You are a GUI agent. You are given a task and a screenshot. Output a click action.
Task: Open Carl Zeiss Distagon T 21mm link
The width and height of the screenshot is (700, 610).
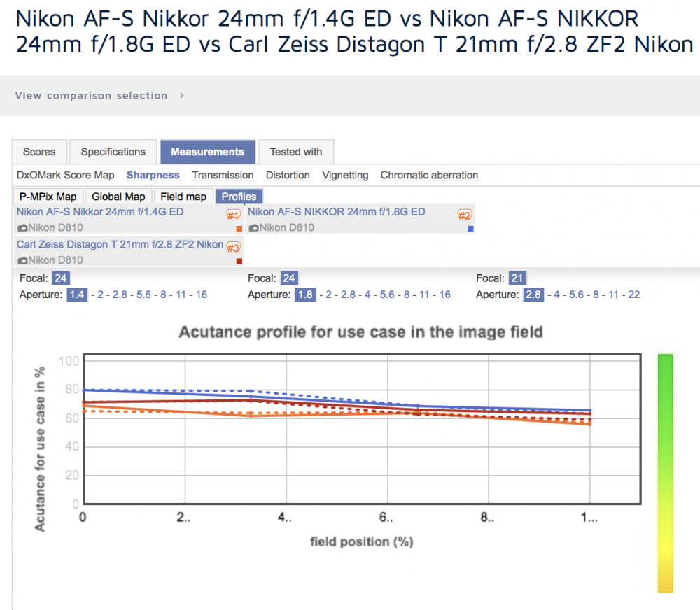pos(120,245)
